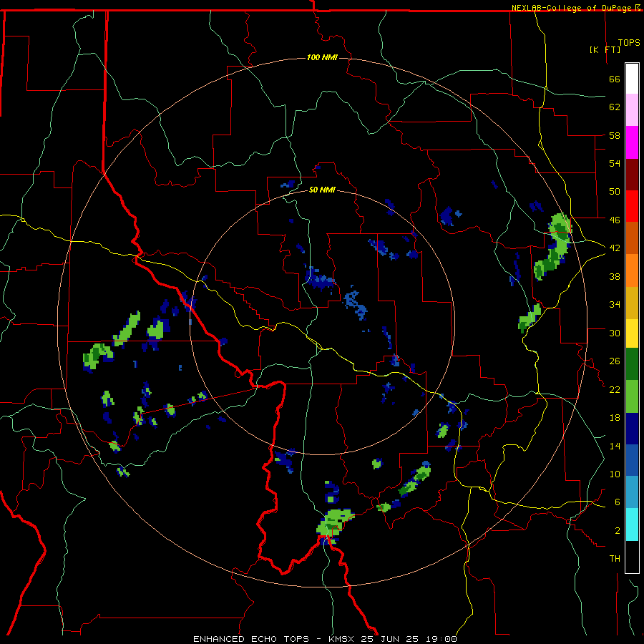Click the 46 value on the legend
Screen dimensions: 644x644
(615, 220)
